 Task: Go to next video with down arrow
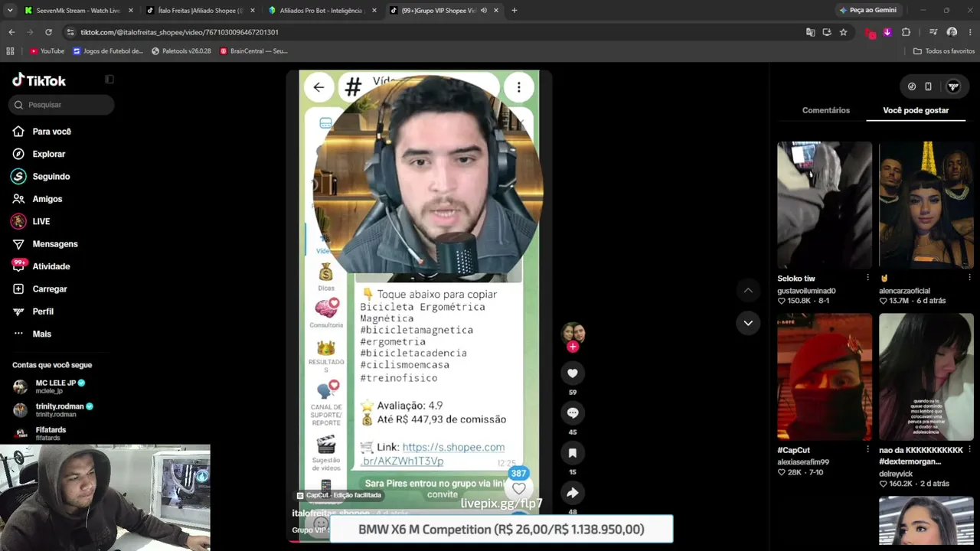click(748, 323)
